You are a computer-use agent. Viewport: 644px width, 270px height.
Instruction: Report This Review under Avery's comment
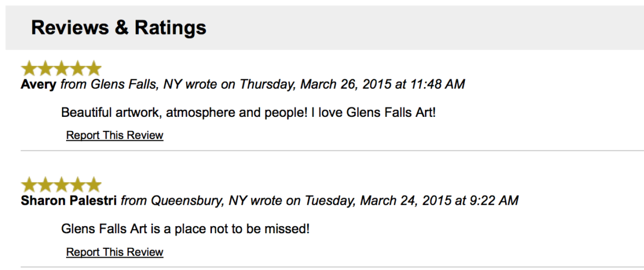(x=115, y=136)
